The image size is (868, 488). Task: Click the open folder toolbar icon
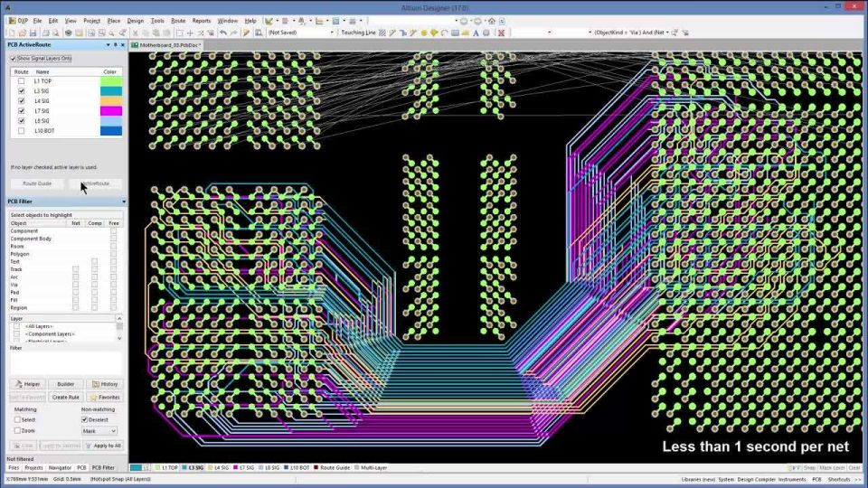22,33
